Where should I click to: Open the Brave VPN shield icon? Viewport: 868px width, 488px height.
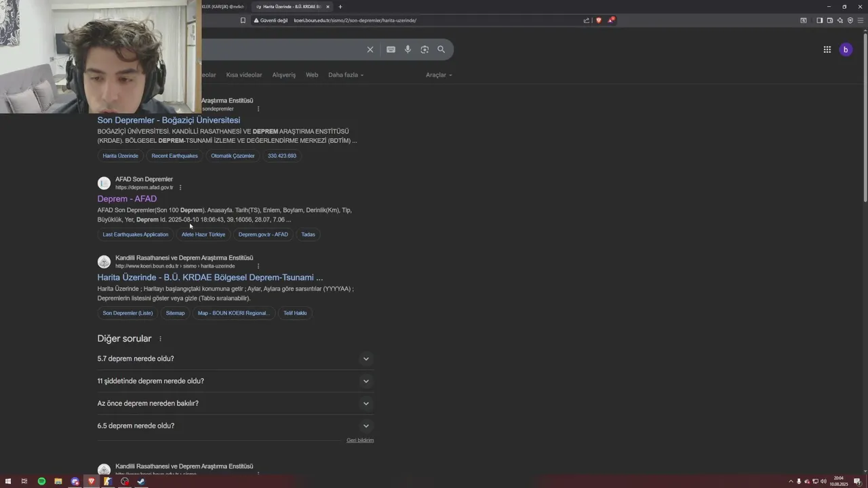click(x=850, y=20)
